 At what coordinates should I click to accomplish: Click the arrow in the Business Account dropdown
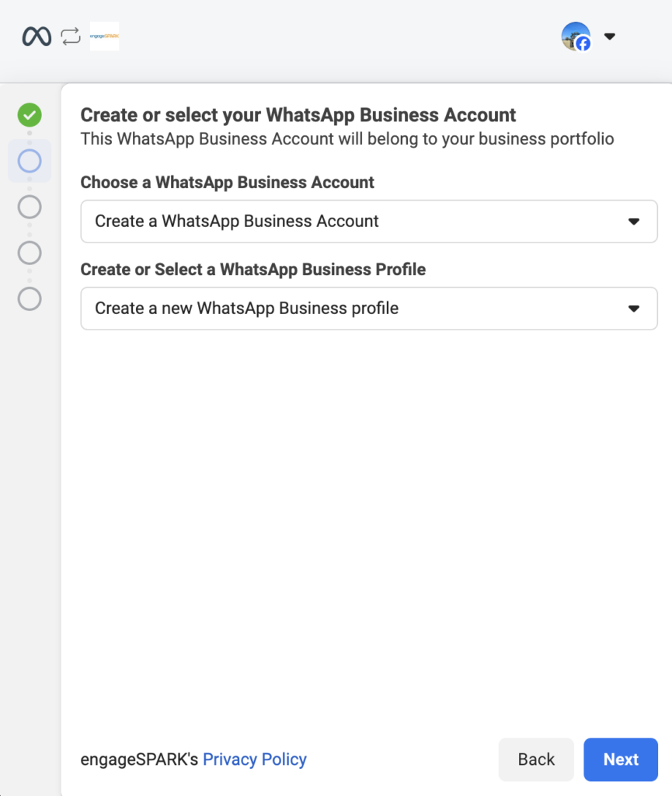coord(633,222)
